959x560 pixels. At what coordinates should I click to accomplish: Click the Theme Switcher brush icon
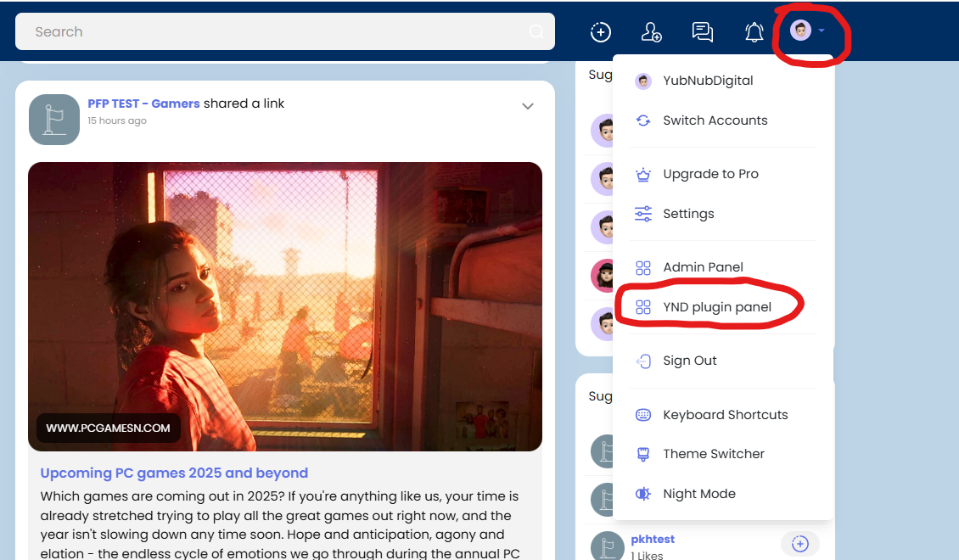point(642,454)
